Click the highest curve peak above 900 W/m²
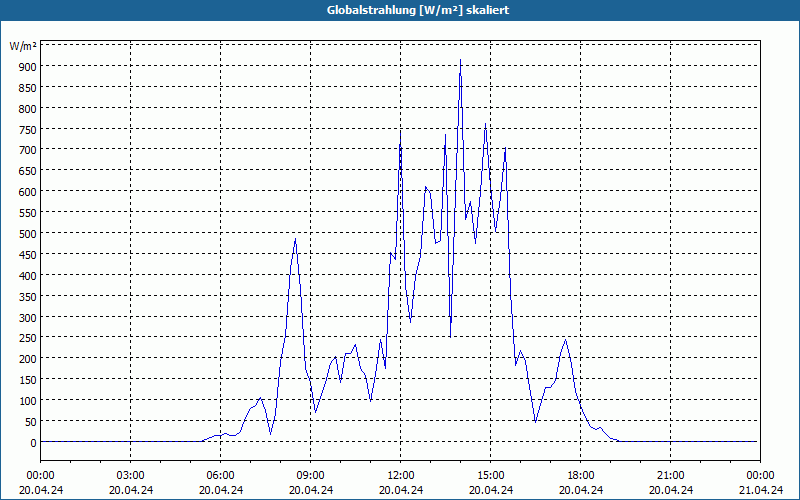Viewport: 800px width, 500px height. pos(460,60)
